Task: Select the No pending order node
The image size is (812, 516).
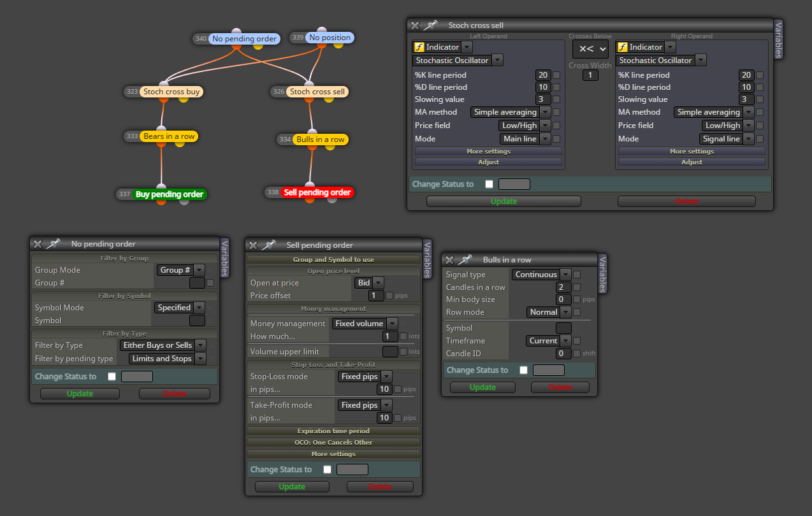Action: tap(244, 39)
